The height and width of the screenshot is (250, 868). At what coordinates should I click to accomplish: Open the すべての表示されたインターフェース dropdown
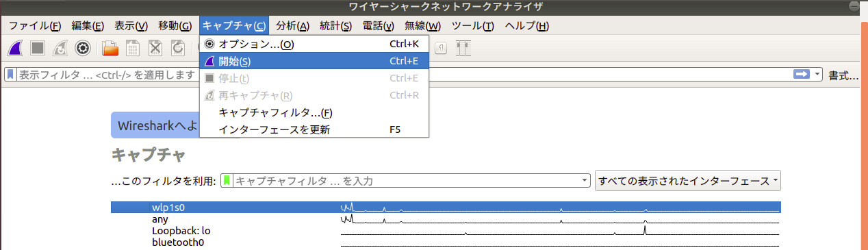(688, 181)
